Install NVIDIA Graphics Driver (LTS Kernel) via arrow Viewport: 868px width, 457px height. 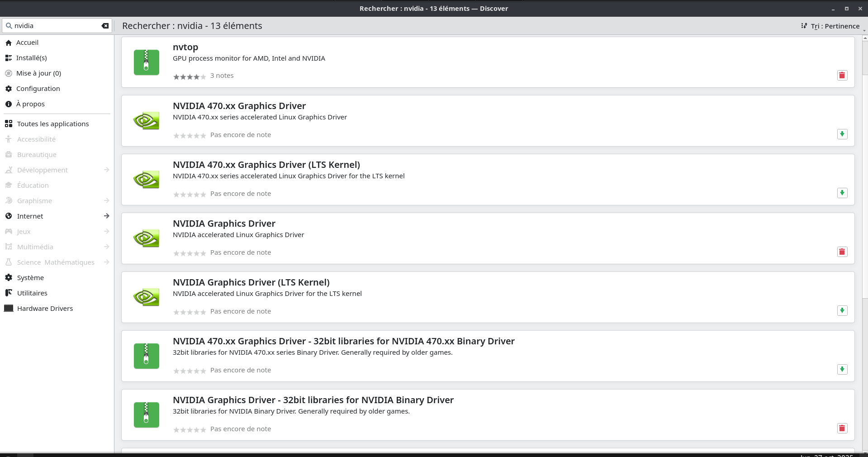[x=842, y=311]
